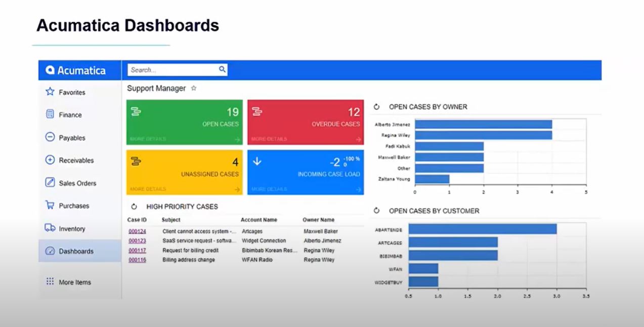Click the 'Maxwell Baker' owner cell
Viewport: 644px width, 327px height.
click(321, 231)
